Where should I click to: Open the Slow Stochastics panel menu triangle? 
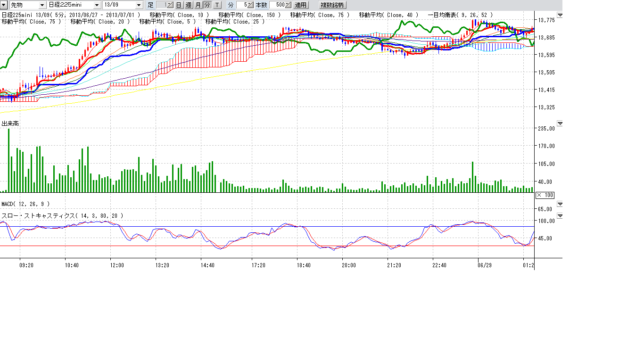tap(560, 216)
